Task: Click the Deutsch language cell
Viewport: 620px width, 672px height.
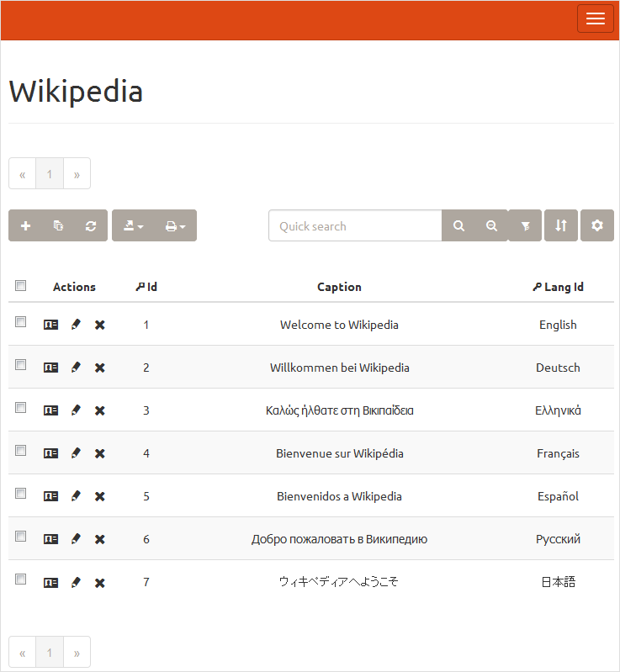Action: [558, 368]
